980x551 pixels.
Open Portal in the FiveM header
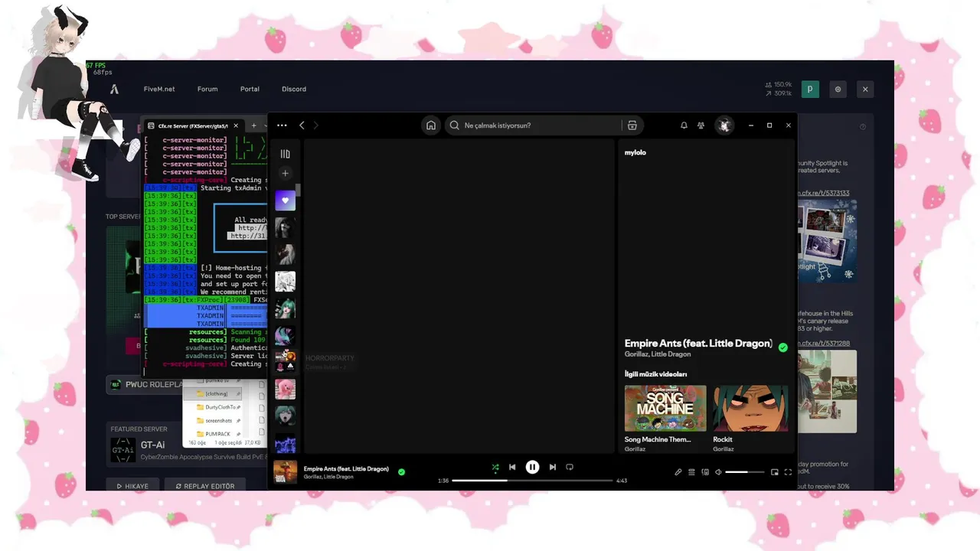pyautogui.click(x=250, y=89)
